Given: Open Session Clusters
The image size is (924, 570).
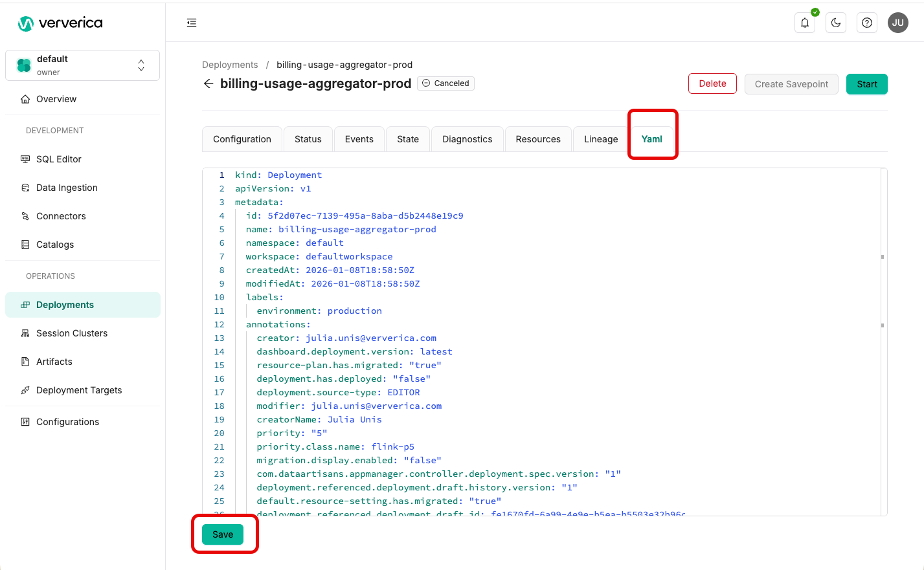Looking at the screenshot, I should coord(71,333).
